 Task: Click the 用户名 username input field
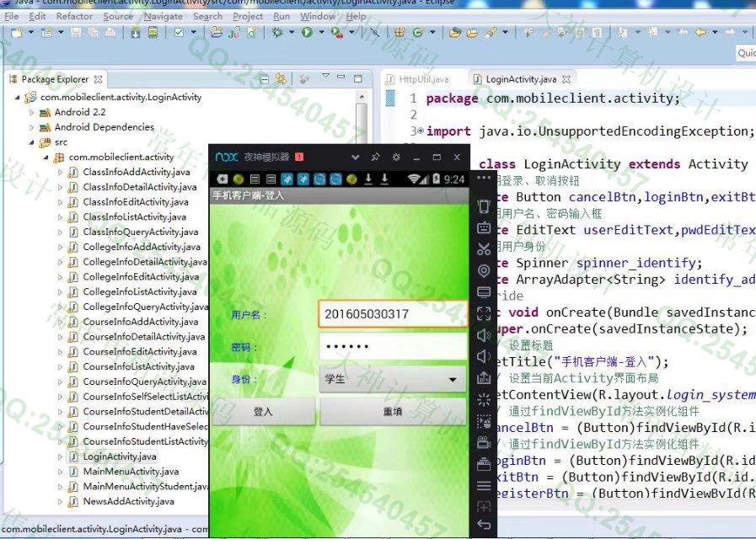coord(393,314)
